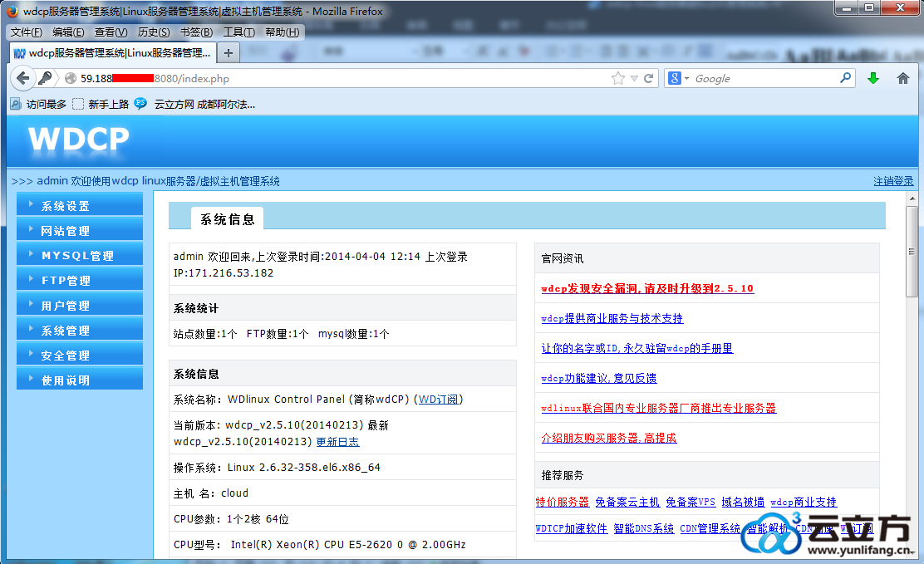Click the Firefox back arrow button
Screen dimensions: 924x564
pyautogui.click(x=23, y=78)
